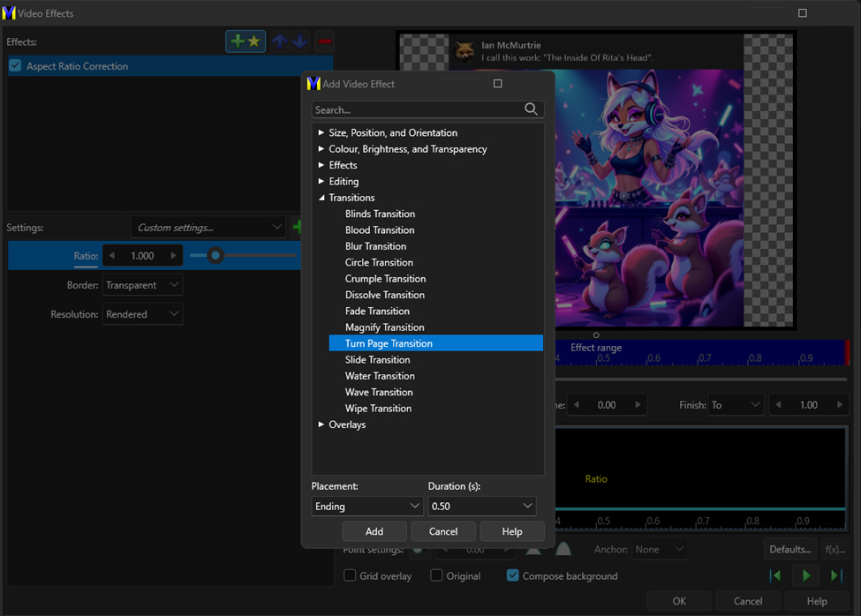Image resolution: width=861 pixels, height=616 pixels.
Task: Open the Duration (s) dropdown
Action: click(481, 507)
